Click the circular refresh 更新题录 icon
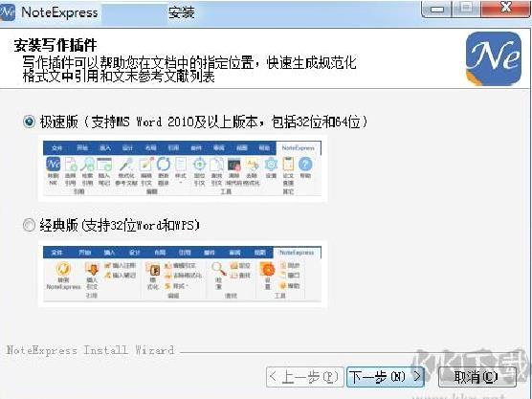Image resolution: width=532 pixels, height=399 pixels. 164,165
